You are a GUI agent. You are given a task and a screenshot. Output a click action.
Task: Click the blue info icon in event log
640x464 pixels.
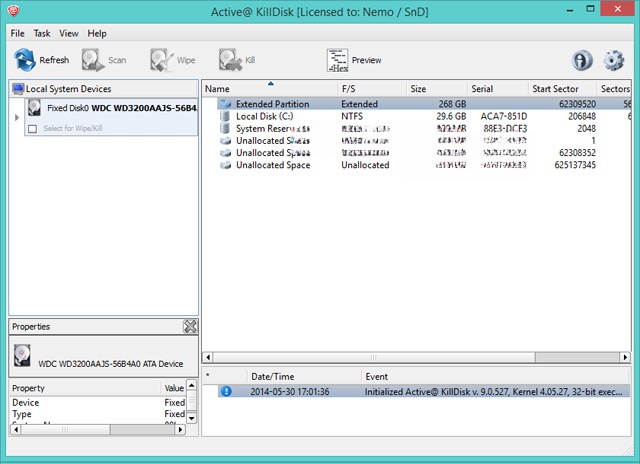pyautogui.click(x=226, y=391)
